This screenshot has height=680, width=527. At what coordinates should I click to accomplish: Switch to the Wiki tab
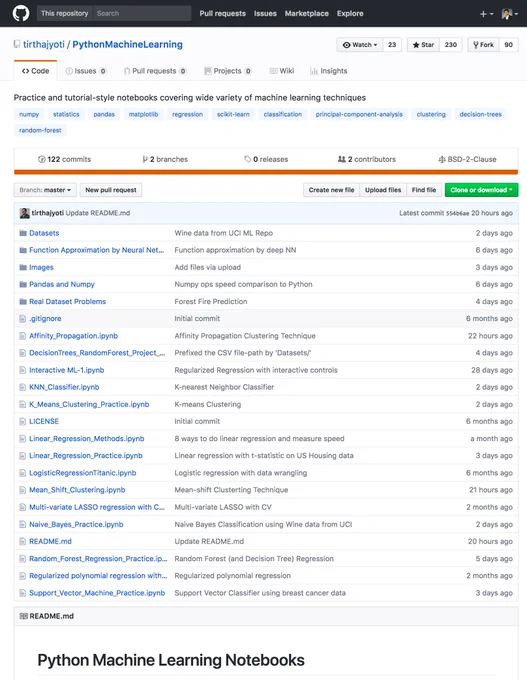282,71
